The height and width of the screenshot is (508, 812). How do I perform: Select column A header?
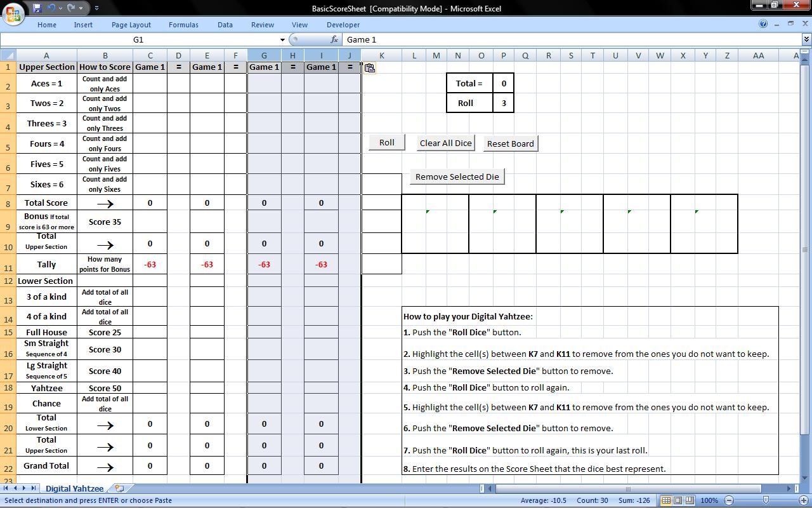(46, 55)
